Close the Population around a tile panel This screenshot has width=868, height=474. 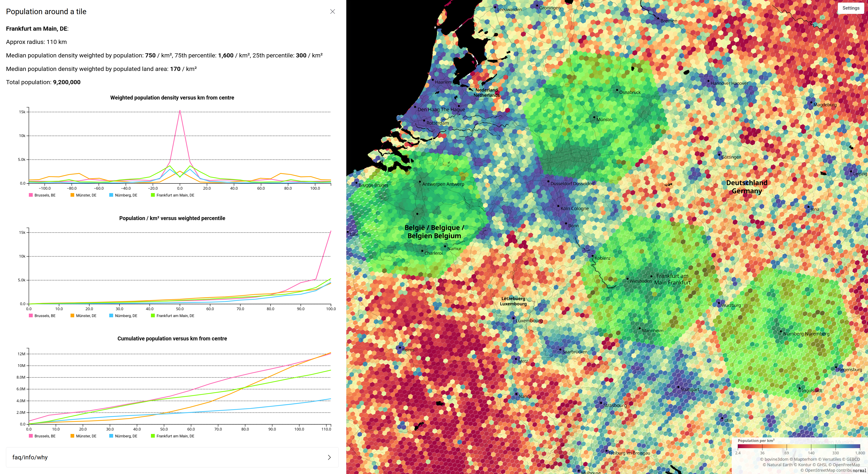click(x=332, y=11)
